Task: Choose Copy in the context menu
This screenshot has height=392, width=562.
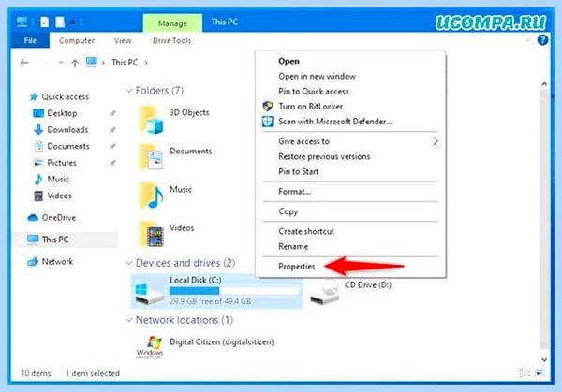Action: [x=288, y=211]
